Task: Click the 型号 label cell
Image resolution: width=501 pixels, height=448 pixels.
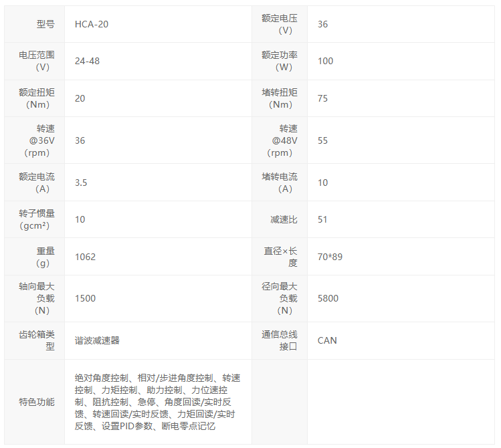Action: (x=45, y=24)
